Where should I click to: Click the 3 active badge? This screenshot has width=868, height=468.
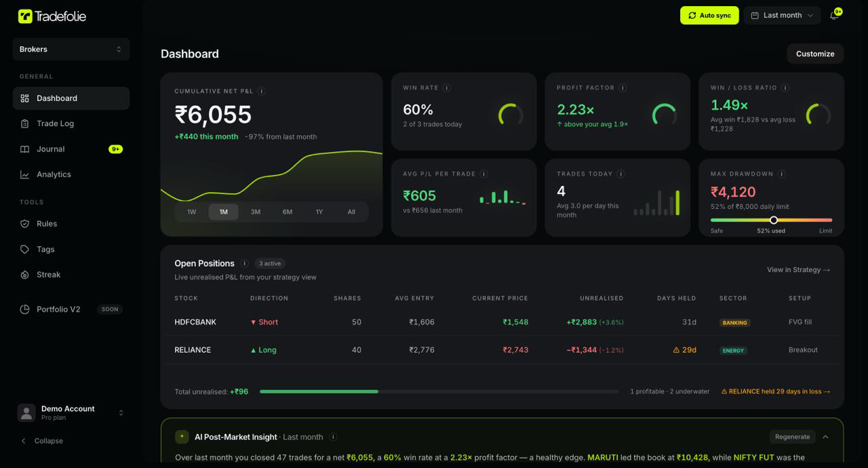click(270, 263)
